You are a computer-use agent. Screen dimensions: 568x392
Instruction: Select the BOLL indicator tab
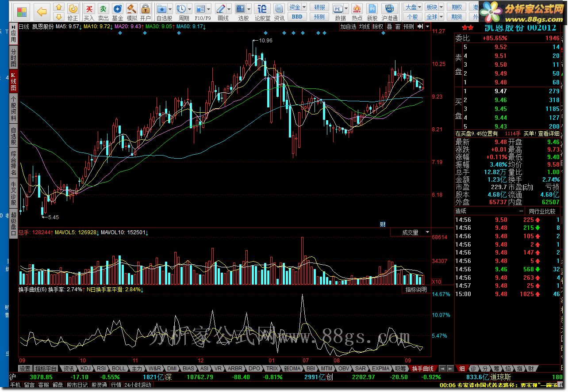[x=118, y=368]
